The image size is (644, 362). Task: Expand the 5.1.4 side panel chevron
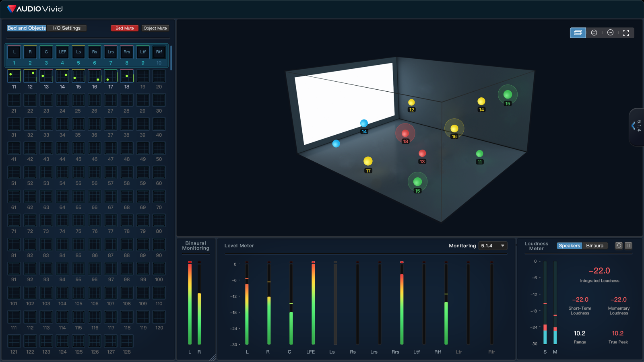pos(634,126)
